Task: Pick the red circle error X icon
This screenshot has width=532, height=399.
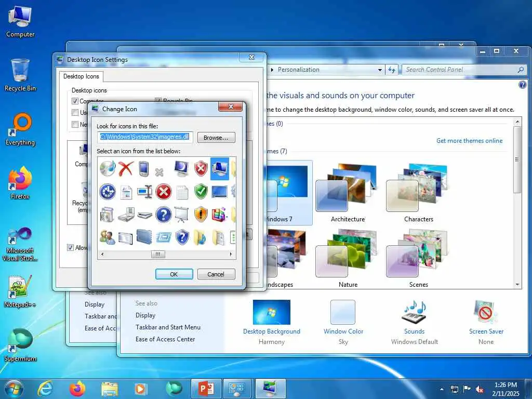Action: pos(164,192)
